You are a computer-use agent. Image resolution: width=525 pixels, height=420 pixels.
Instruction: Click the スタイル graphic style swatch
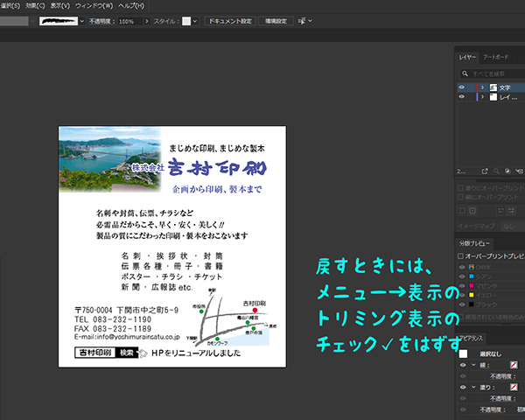[186, 21]
